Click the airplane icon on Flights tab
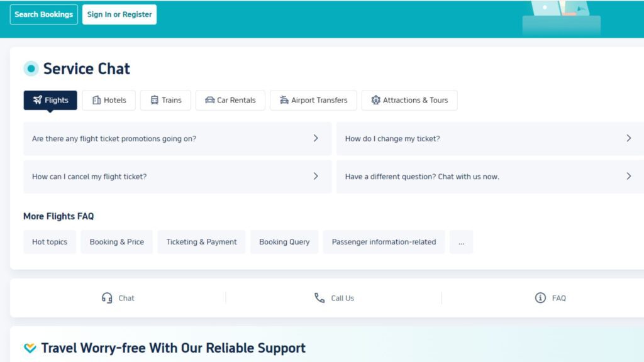The width and height of the screenshot is (644, 362). click(x=38, y=101)
